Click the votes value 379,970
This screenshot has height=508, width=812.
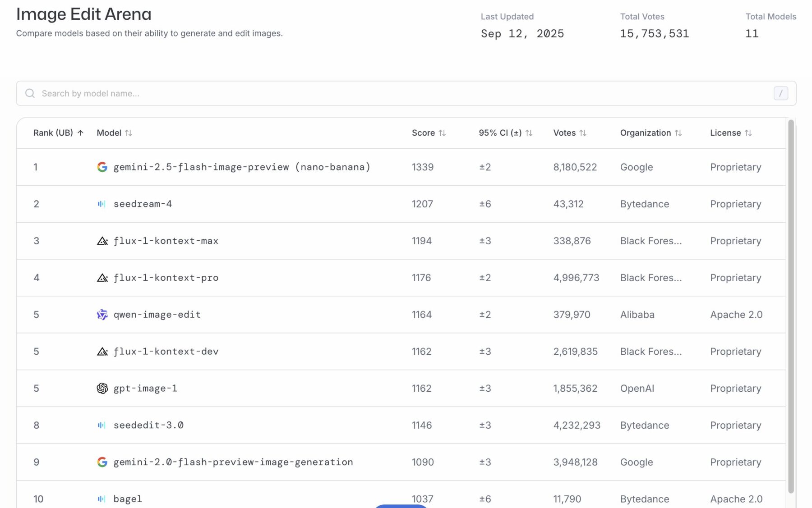[x=572, y=315]
